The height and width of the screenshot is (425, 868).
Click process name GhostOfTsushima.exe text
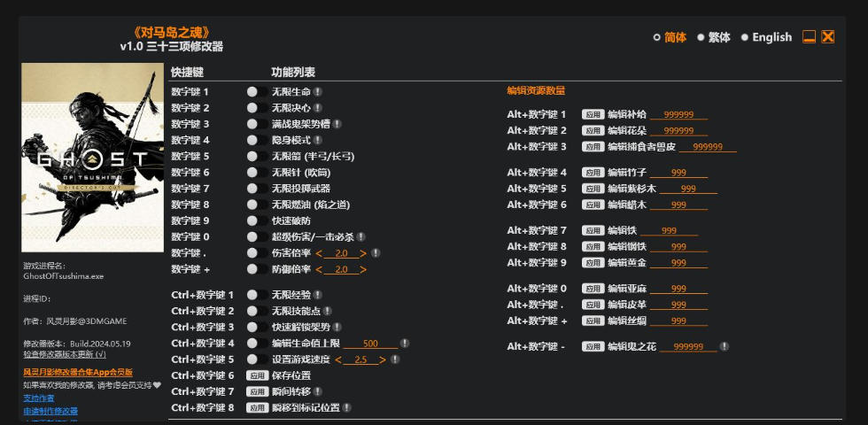[x=63, y=276]
